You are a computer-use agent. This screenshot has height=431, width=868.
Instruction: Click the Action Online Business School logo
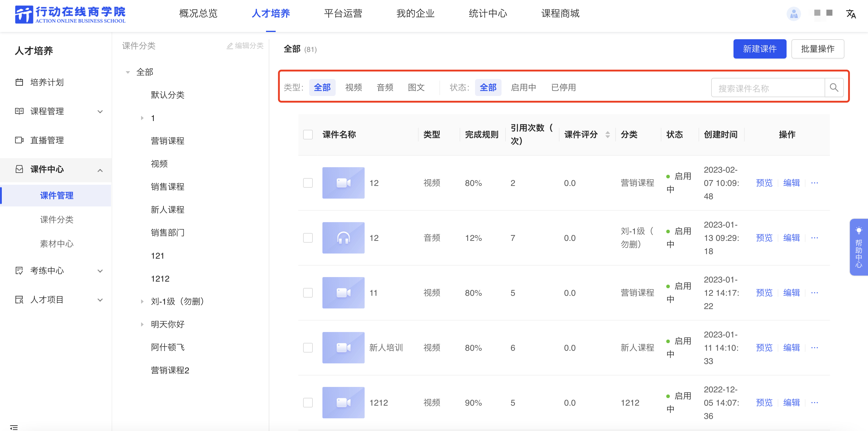click(x=70, y=14)
